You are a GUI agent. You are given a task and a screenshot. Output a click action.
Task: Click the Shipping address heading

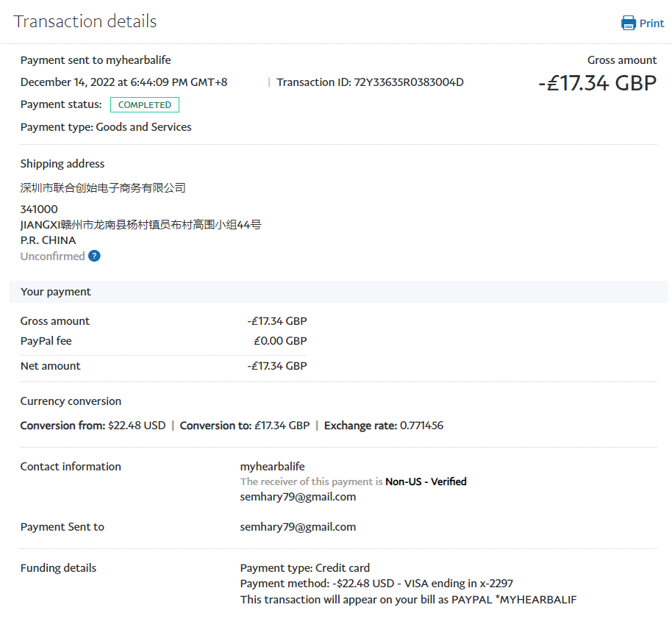pos(62,164)
